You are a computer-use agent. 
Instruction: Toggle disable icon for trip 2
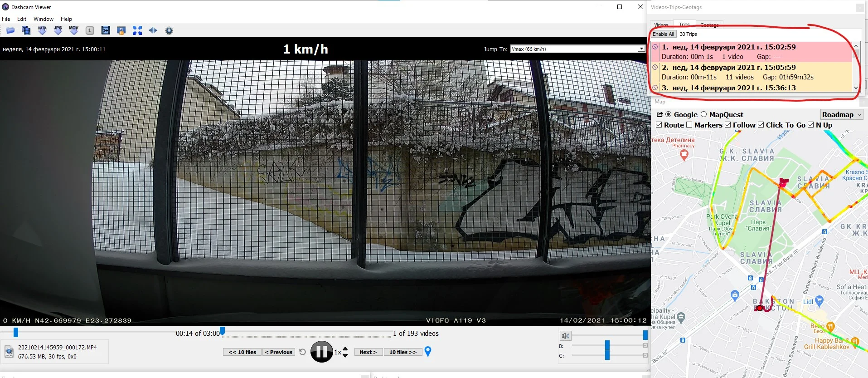click(655, 67)
